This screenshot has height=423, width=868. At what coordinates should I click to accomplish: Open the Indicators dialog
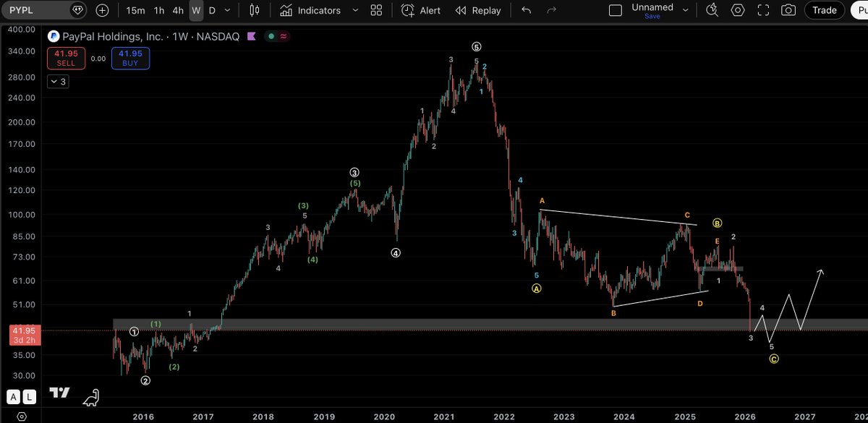(x=310, y=10)
